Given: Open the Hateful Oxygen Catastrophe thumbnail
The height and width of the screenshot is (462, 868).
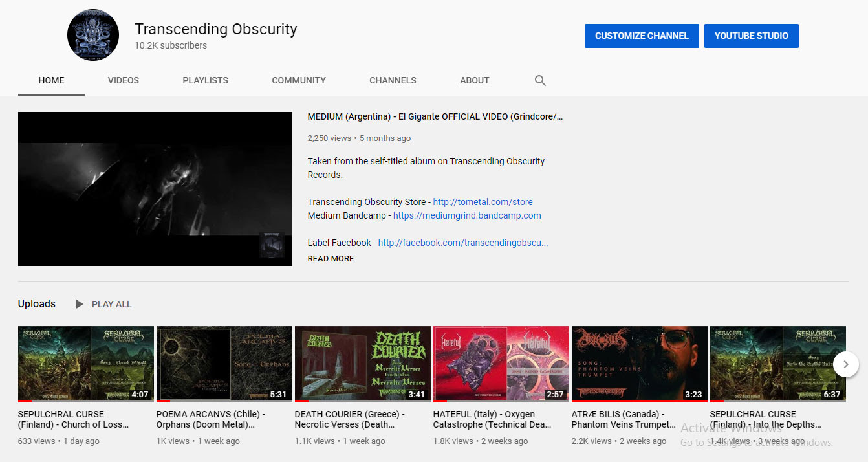Looking at the screenshot, I should tap(501, 364).
